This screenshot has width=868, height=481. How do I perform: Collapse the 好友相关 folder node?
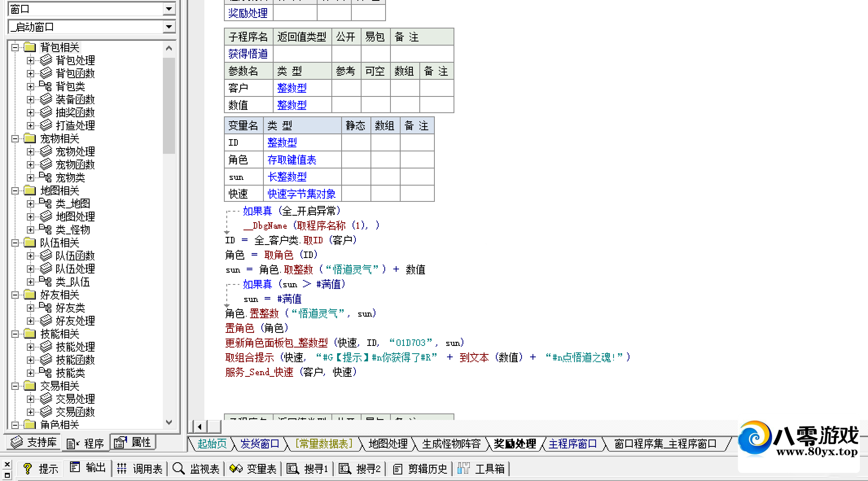(x=15, y=295)
